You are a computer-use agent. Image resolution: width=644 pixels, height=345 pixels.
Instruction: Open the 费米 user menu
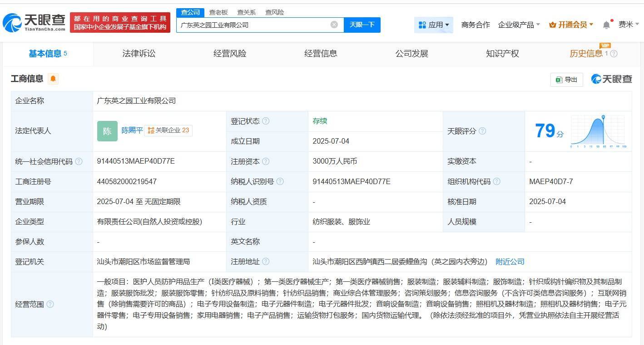click(x=629, y=25)
